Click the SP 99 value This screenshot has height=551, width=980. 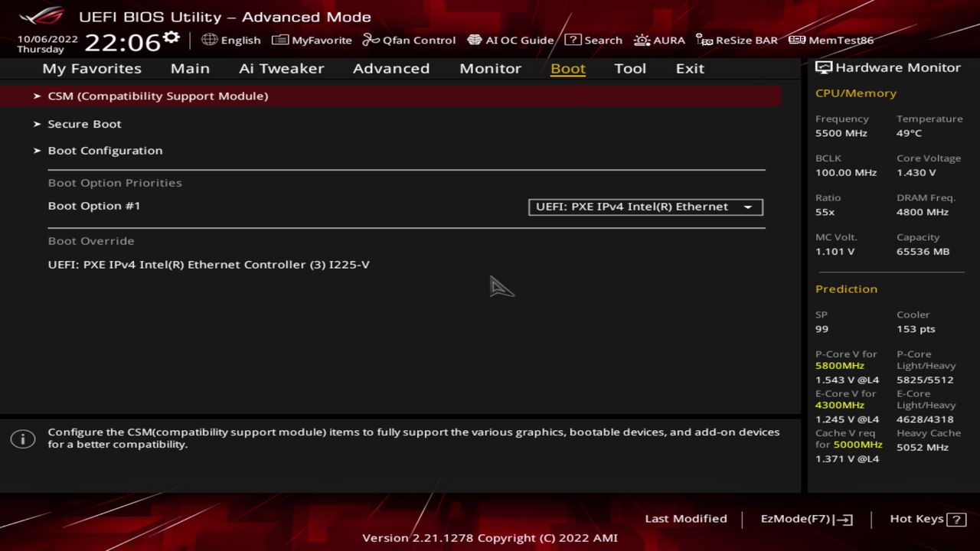click(x=822, y=329)
